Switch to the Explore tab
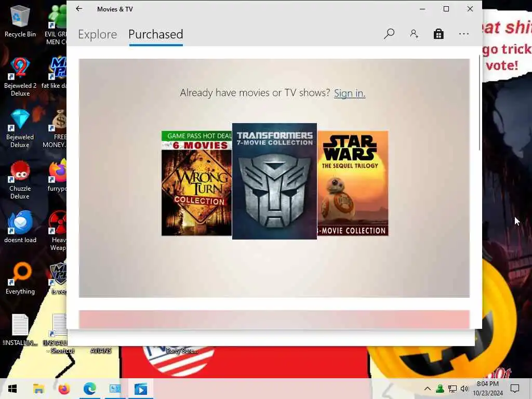The image size is (532, 399). 97,34
